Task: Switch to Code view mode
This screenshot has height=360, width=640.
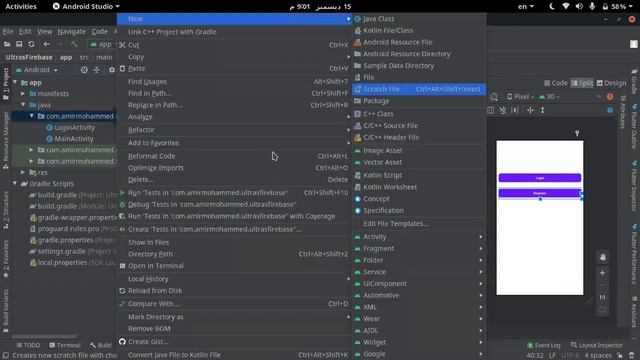Action: (x=556, y=83)
